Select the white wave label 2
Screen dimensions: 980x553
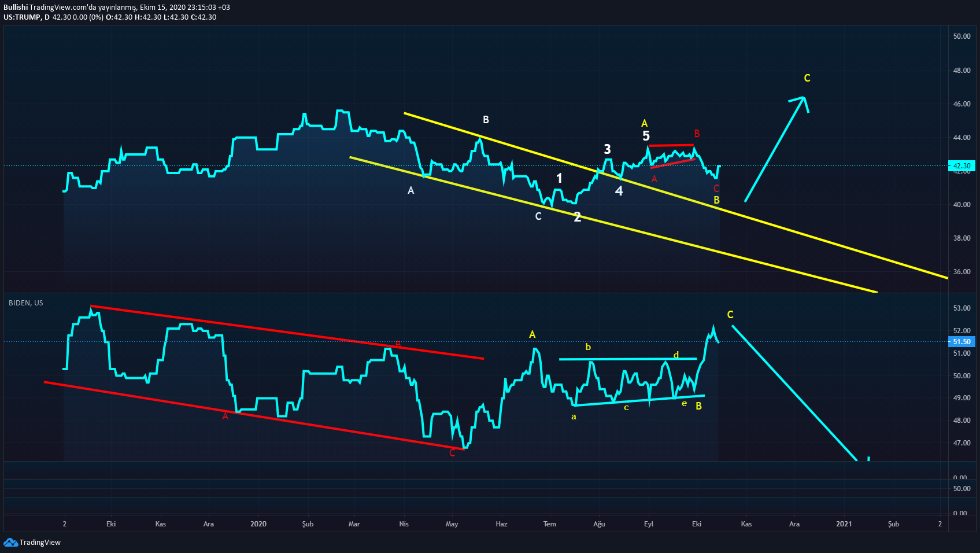[577, 217]
